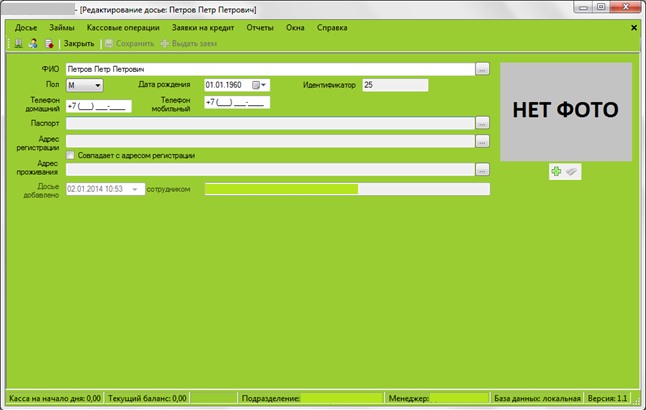Click the ellipsis button next to Адрес проживания
Viewport: 646px width, 410px height.
482,169
